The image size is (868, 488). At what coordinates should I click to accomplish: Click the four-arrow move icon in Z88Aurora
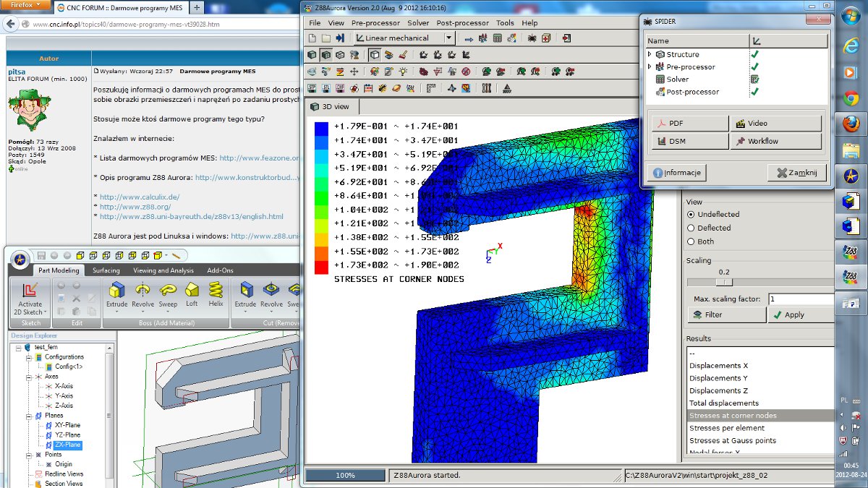(354, 72)
